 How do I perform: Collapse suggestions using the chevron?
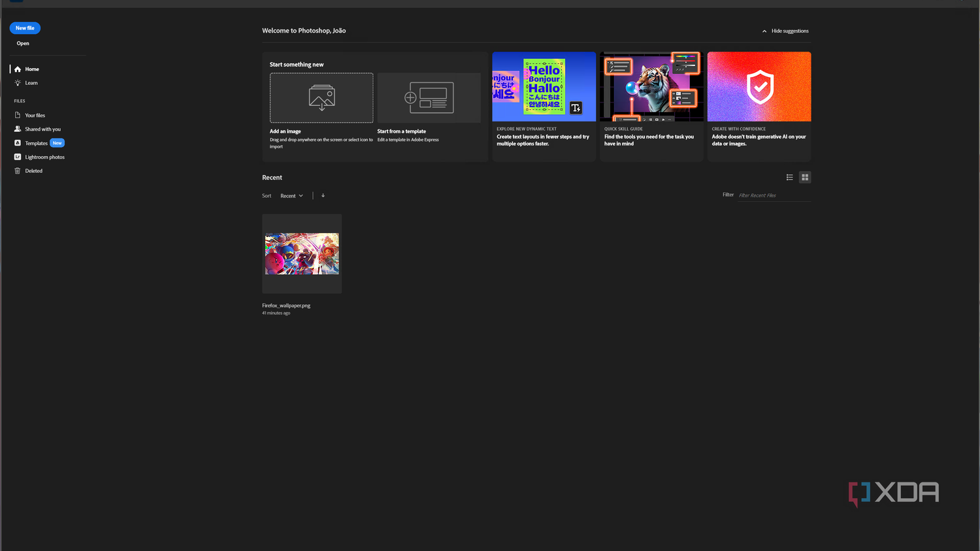coord(764,31)
